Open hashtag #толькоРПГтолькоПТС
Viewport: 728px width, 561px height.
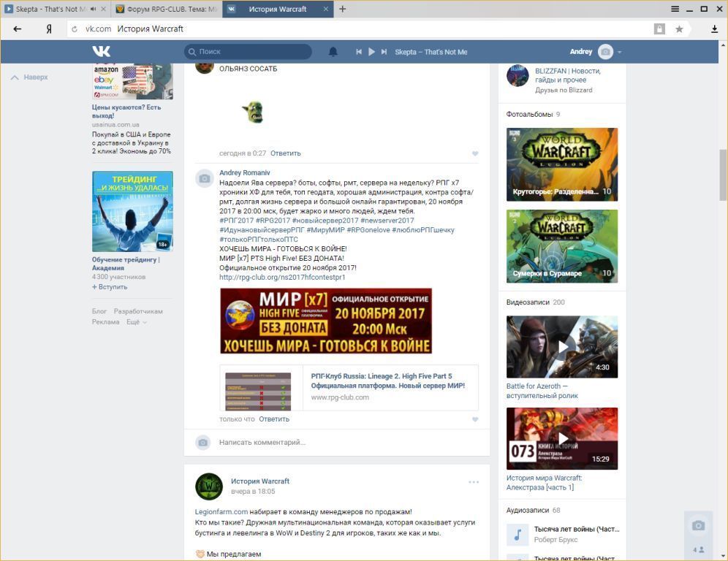259,240
